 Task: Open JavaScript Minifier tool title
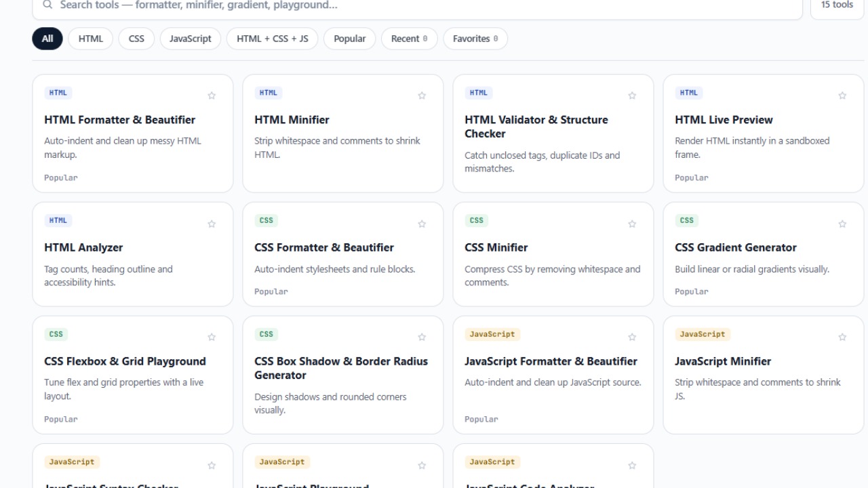pyautogui.click(x=723, y=361)
